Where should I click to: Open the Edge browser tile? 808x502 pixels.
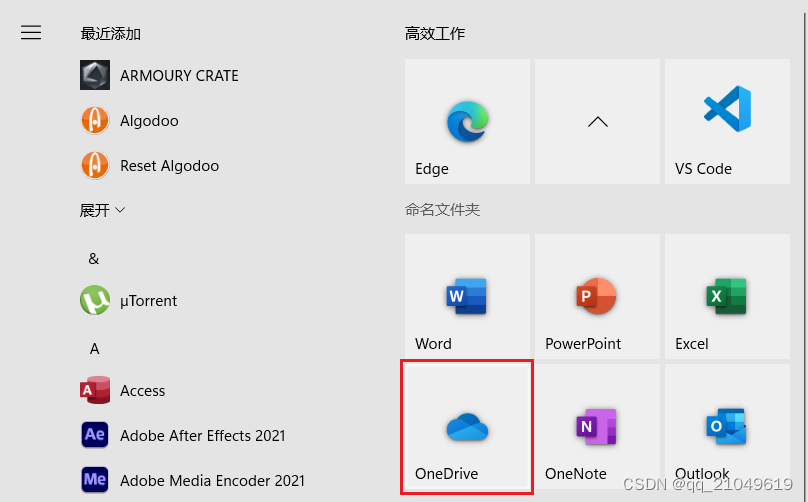(467, 122)
